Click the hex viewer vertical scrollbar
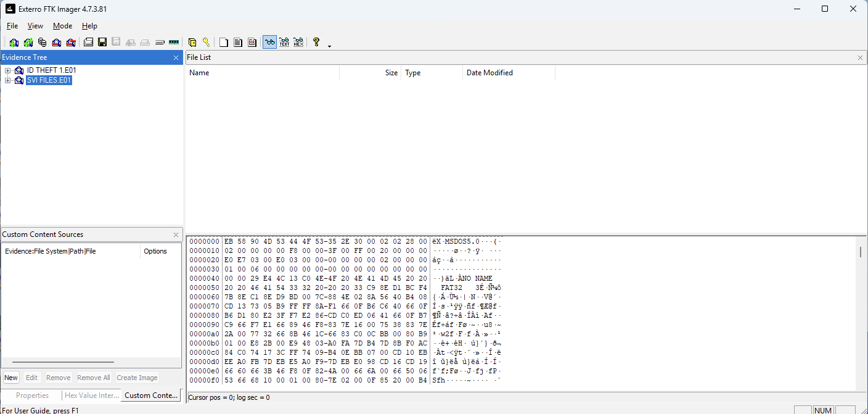 tap(860, 308)
